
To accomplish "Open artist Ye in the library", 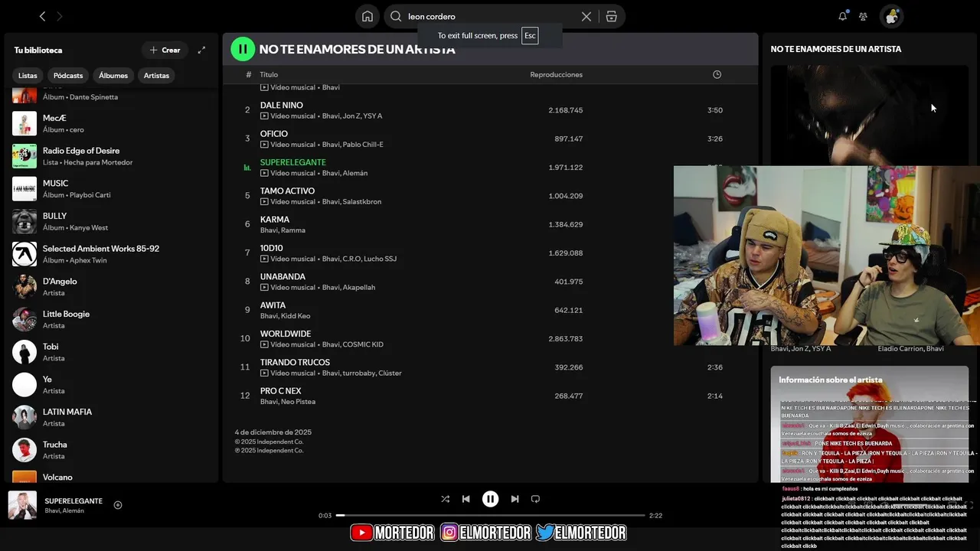I will click(x=111, y=385).
